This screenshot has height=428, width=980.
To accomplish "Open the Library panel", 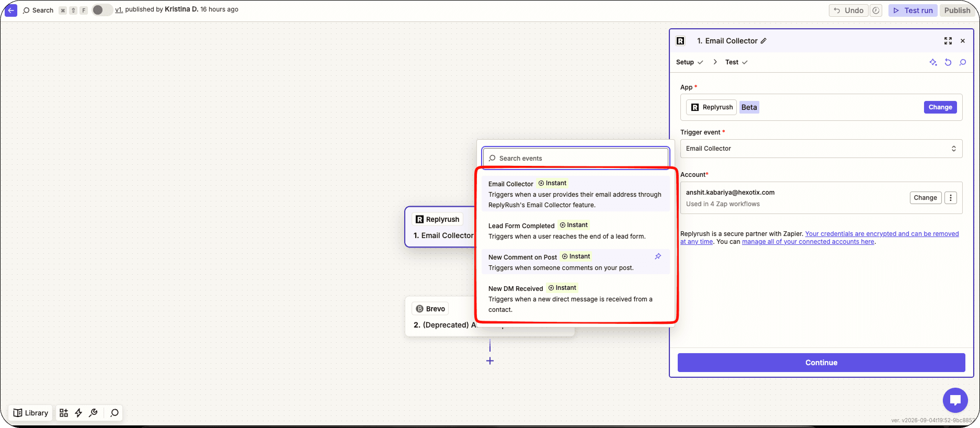I will click(x=31, y=413).
